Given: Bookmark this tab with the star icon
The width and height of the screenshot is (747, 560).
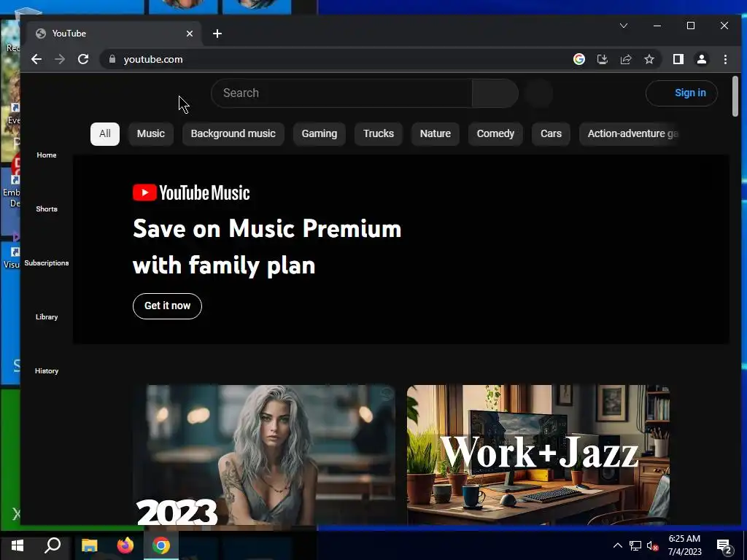Looking at the screenshot, I should pos(649,59).
